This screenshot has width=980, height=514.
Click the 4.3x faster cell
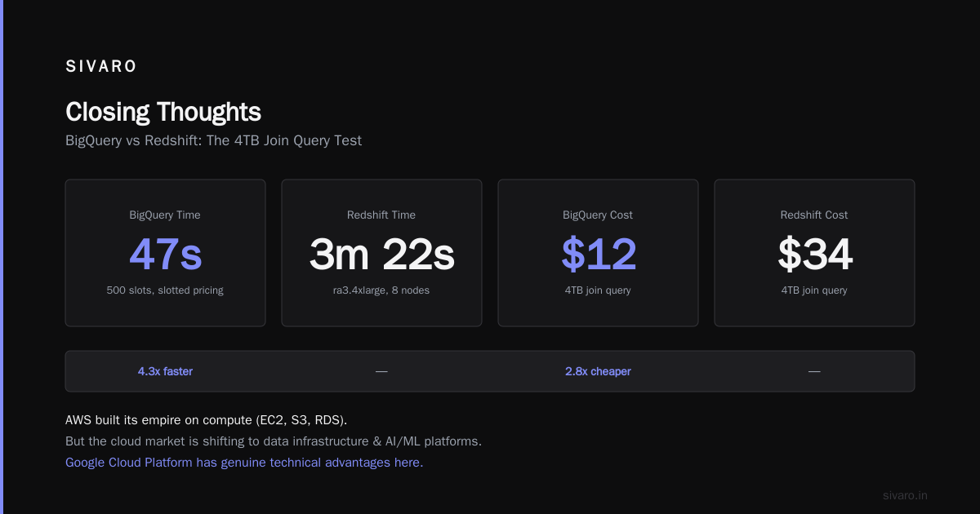pyautogui.click(x=165, y=371)
